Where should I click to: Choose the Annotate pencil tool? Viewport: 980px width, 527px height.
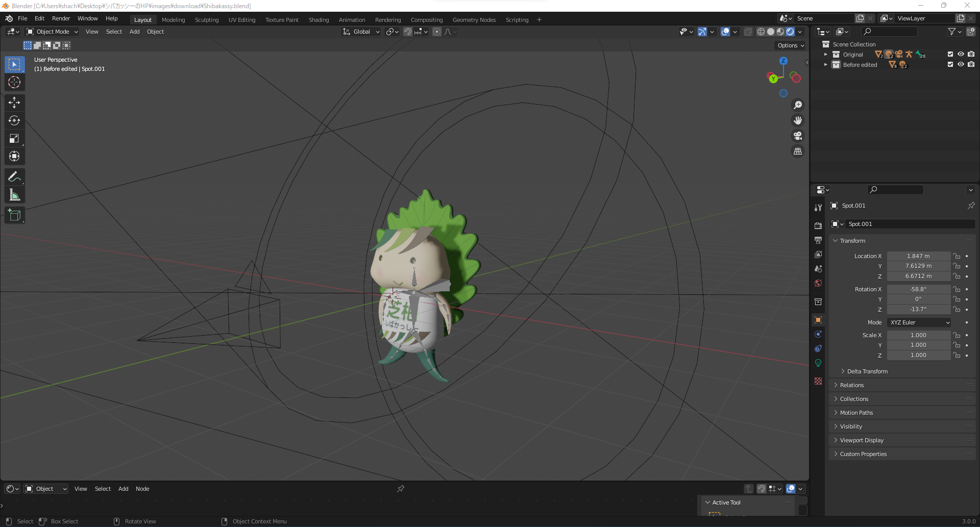click(x=14, y=177)
